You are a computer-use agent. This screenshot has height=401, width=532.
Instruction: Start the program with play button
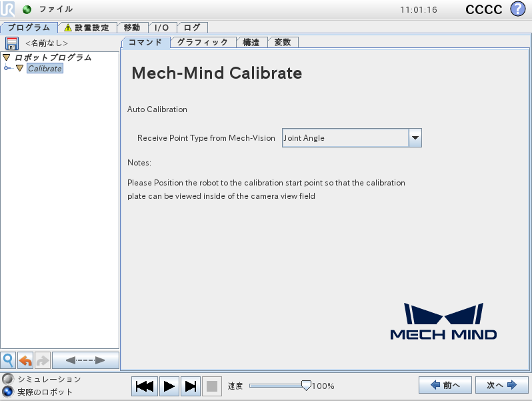tap(169, 386)
